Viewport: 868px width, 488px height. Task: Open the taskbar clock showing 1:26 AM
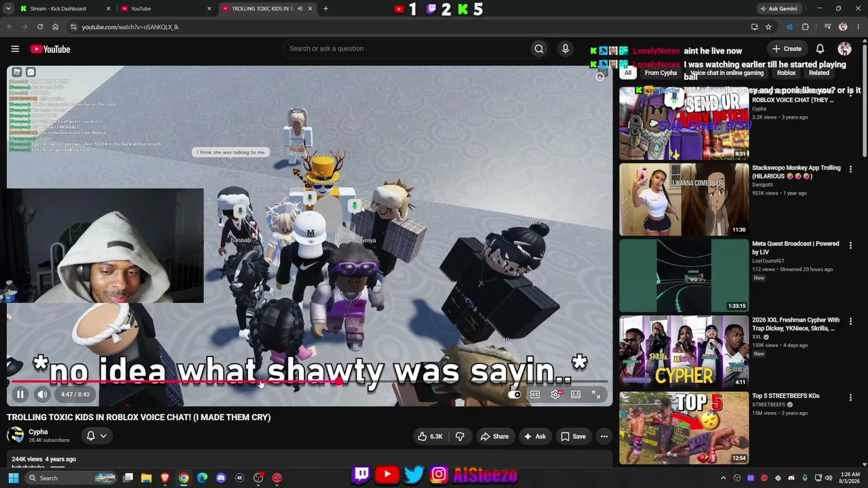click(x=850, y=478)
